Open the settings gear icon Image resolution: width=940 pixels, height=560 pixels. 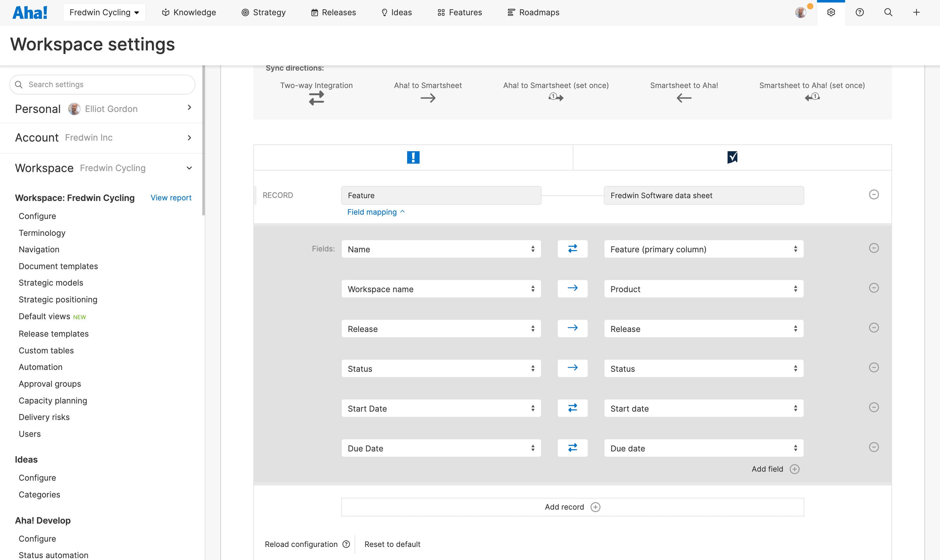[x=831, y=12]
